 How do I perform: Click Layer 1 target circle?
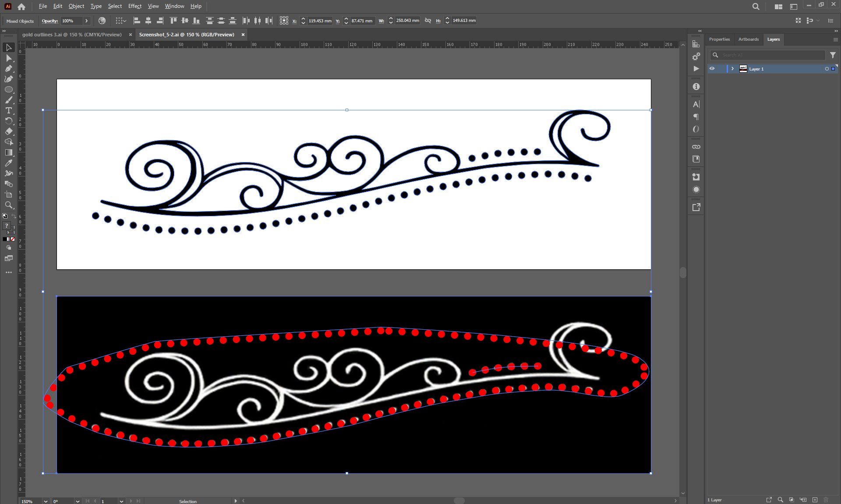click(x=827, y=69)
